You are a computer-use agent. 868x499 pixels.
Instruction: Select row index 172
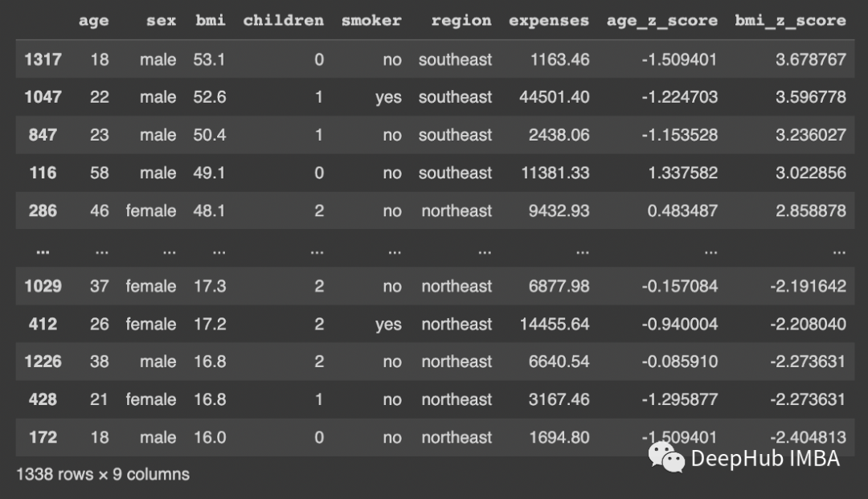(43, 437)
